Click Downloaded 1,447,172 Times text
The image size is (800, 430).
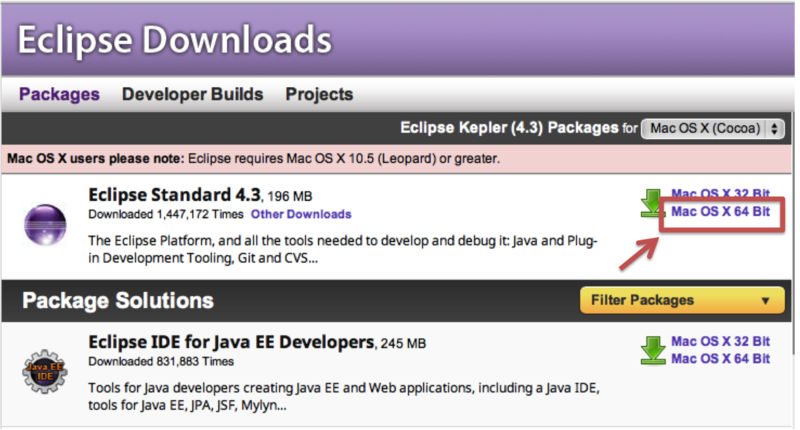pyautogui.click(x=166, y=214)
